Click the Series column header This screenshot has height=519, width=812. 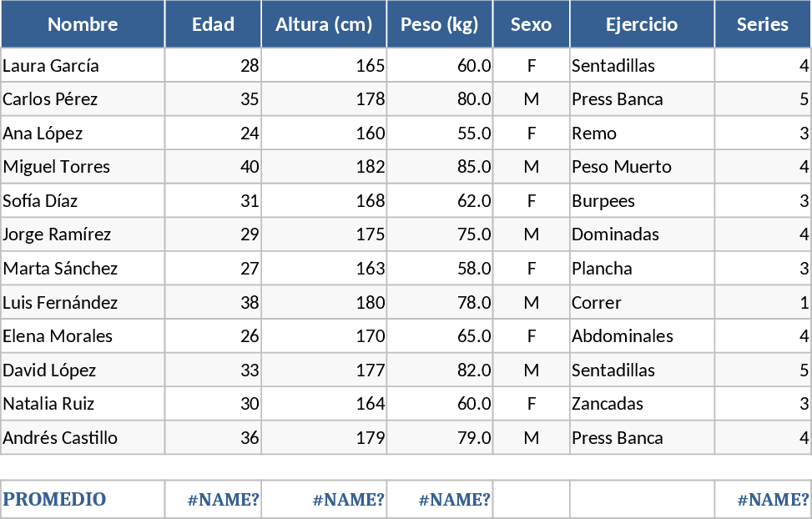point(763,24)
